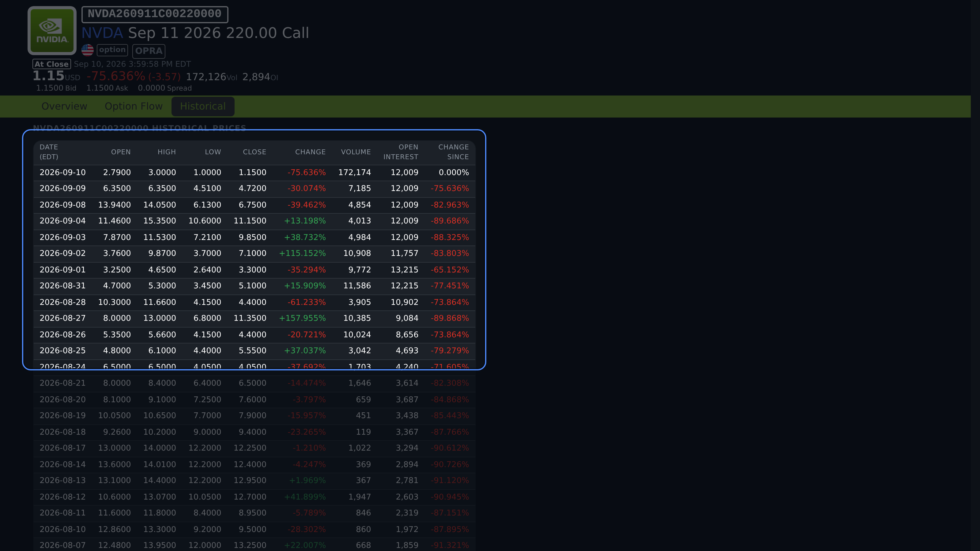Click the OPEN column header
The height and width of the screenshot is (551, 980).
121,152
